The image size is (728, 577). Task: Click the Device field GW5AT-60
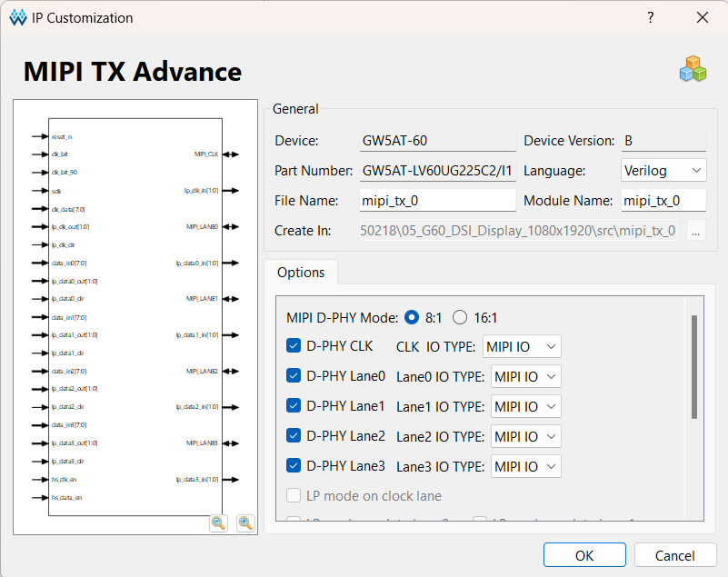pyautogui.click(x=438, y=140)
